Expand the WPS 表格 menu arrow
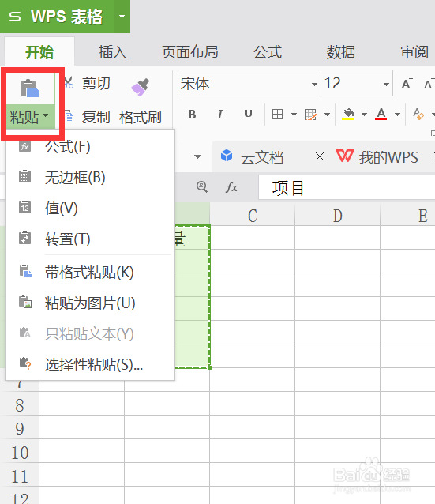435x504 pixels. click(x=122, y=17)
